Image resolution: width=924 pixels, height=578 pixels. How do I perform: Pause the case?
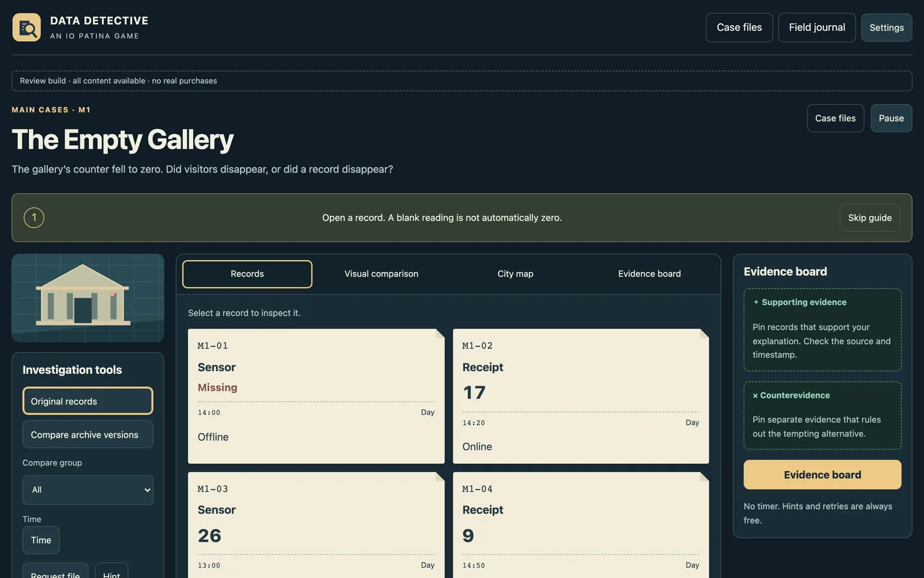point(891,118)
